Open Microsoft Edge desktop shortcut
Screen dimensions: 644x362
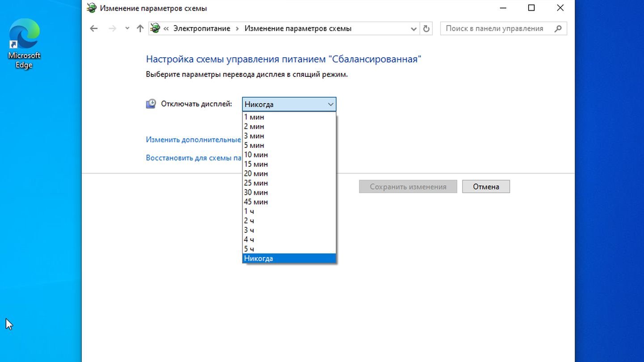(x=24, y=43)
